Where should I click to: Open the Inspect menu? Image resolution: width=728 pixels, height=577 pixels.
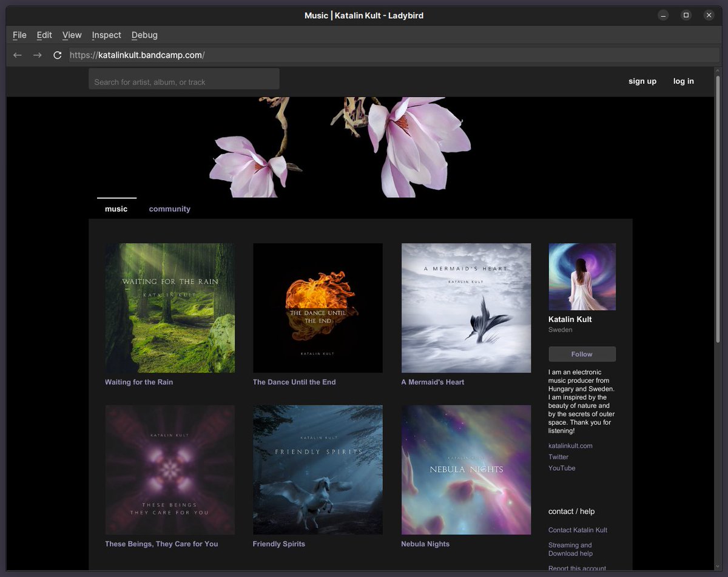click(107, 35)
